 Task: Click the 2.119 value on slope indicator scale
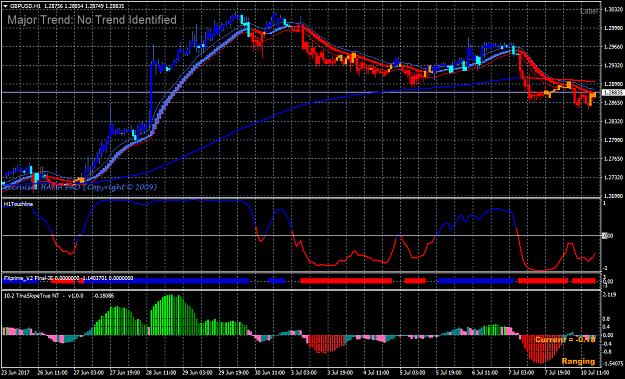point(609,295)
